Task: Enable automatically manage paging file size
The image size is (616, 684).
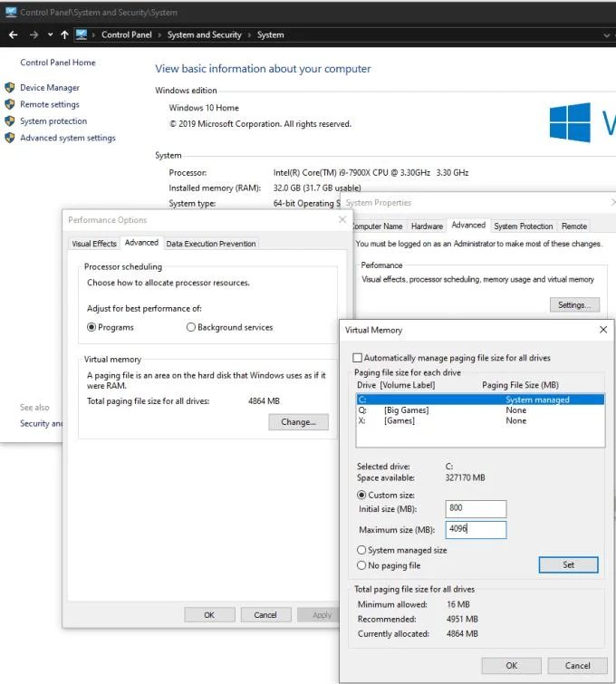Action: [x=357, y=358]
